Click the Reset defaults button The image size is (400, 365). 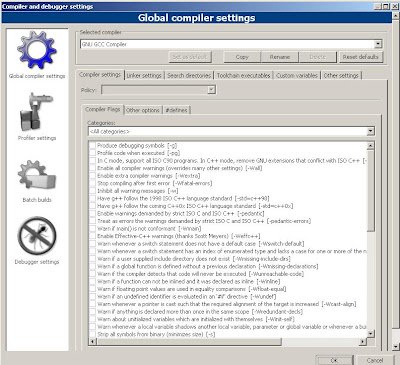(360, 57)
